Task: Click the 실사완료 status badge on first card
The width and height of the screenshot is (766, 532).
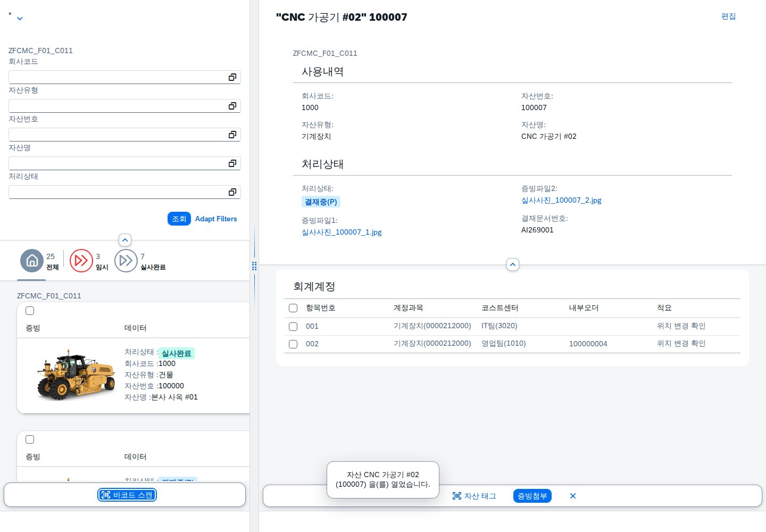Action: 177,353
